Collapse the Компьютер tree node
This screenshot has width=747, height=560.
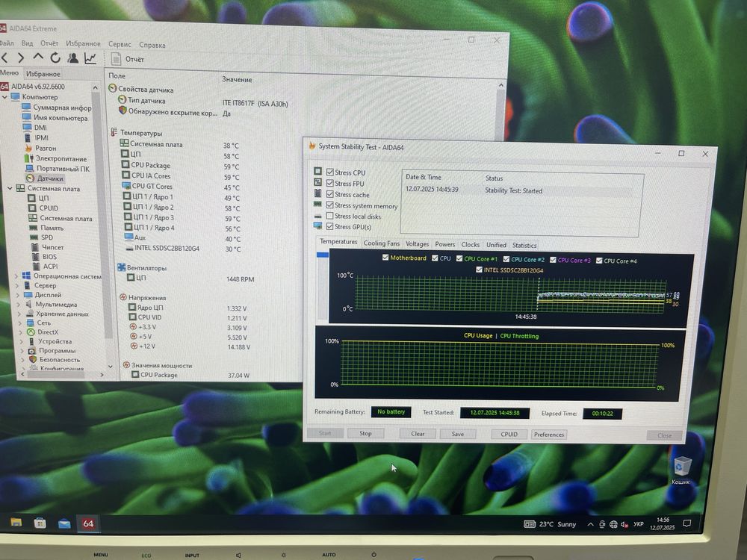[4, 96]
